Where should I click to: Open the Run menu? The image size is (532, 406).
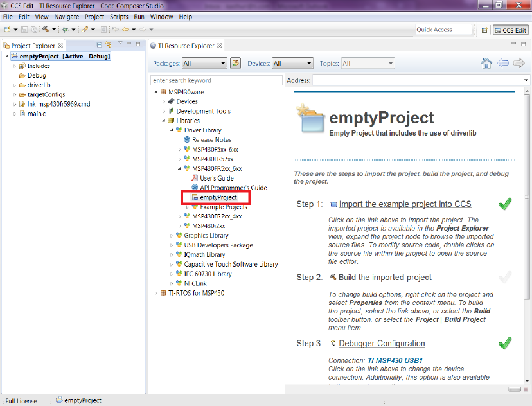pyautogui.click(x=139, y=17)
